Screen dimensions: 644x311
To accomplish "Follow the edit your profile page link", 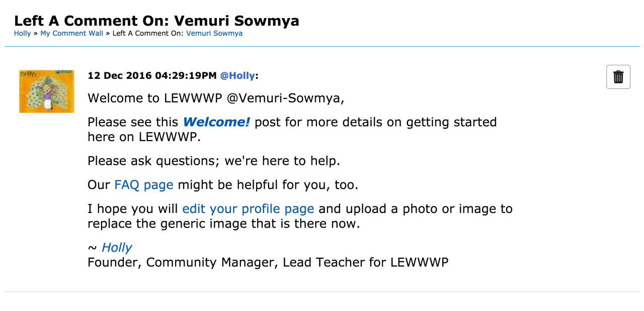I will tap(248, 209).
